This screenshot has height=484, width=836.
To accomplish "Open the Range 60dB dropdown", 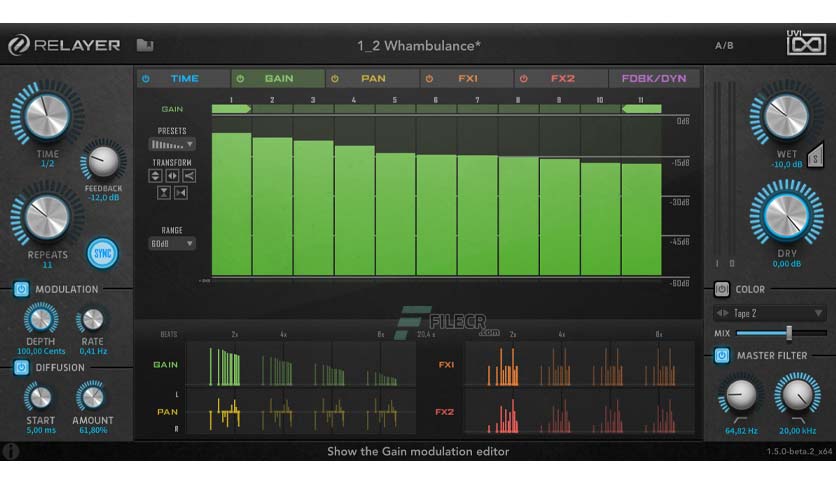I will [172, 244].
